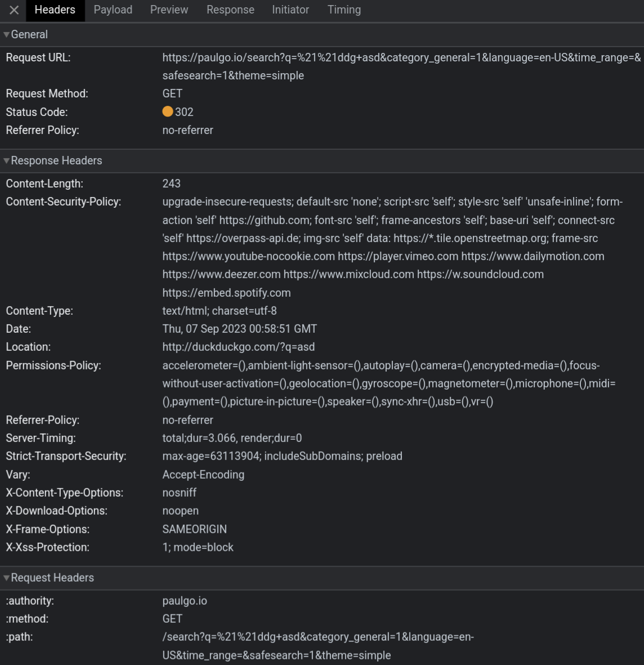Select the Server-Timing header value
Image resolution: width=644 pixels, height=665 pixels.
point(231,438)
